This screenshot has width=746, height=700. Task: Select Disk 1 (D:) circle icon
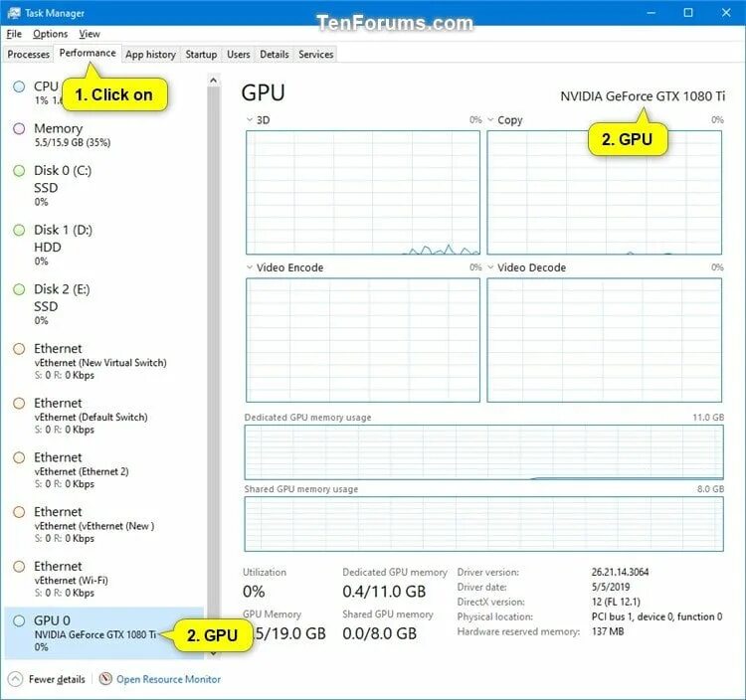[x=19, y=230]
